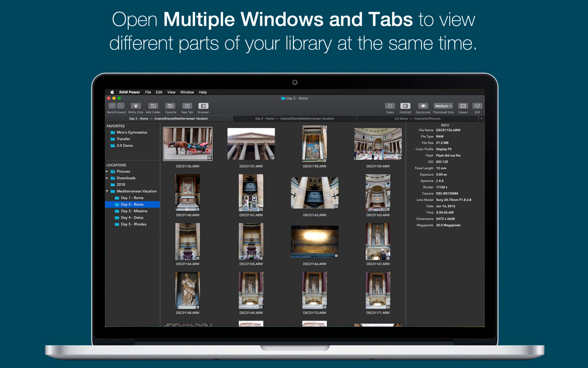Collapse the Mediterranean Vacation folder
The width and height of the screenshot is (588, 368).
pyautogui.click(x=107, y=191)
